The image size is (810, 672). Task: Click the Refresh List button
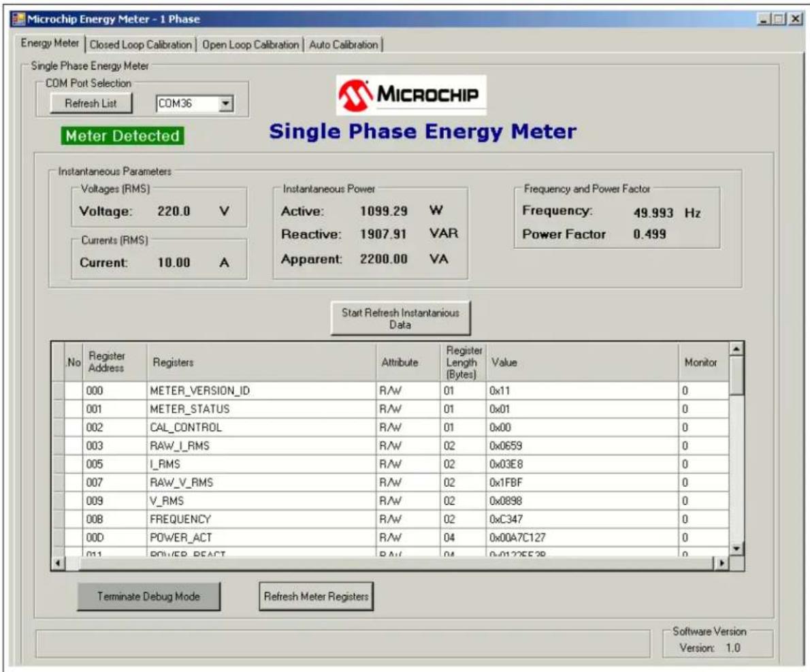[x=91, y=103]
